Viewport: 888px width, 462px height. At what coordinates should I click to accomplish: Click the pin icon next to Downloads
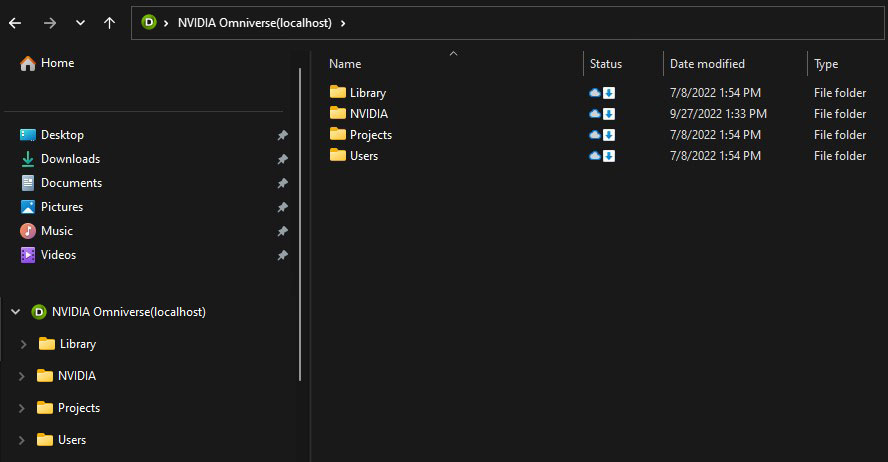coord(282,160)
